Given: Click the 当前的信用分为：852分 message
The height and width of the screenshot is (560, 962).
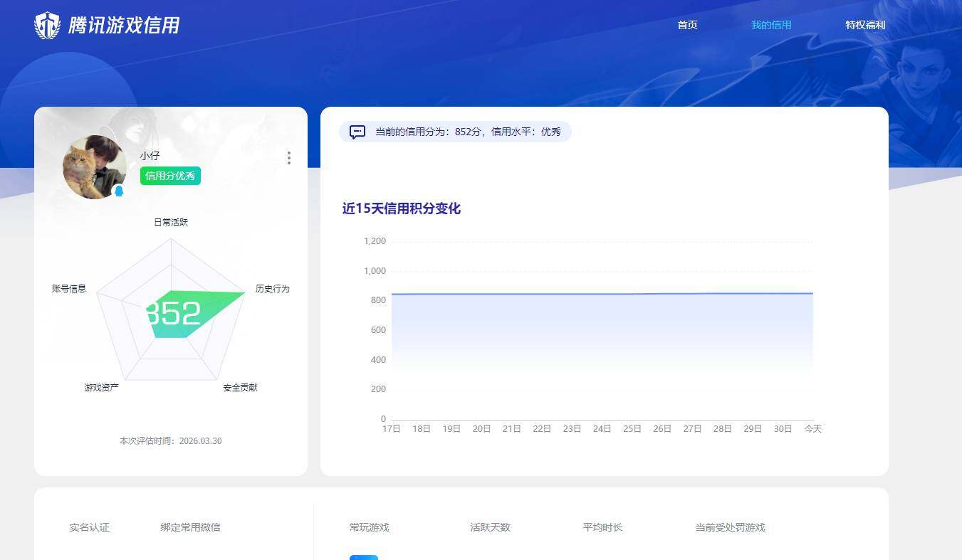Looking at the screenshot, I should pos(455,132).
